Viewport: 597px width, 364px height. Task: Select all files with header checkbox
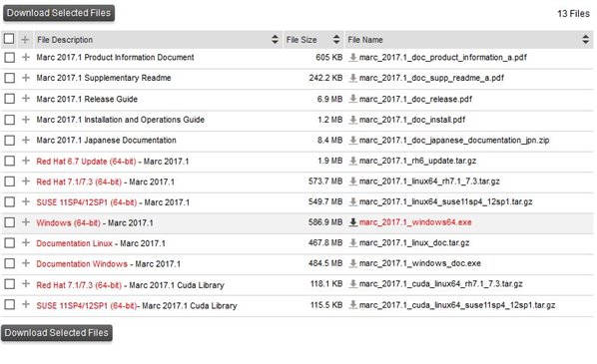pos(9,39)
